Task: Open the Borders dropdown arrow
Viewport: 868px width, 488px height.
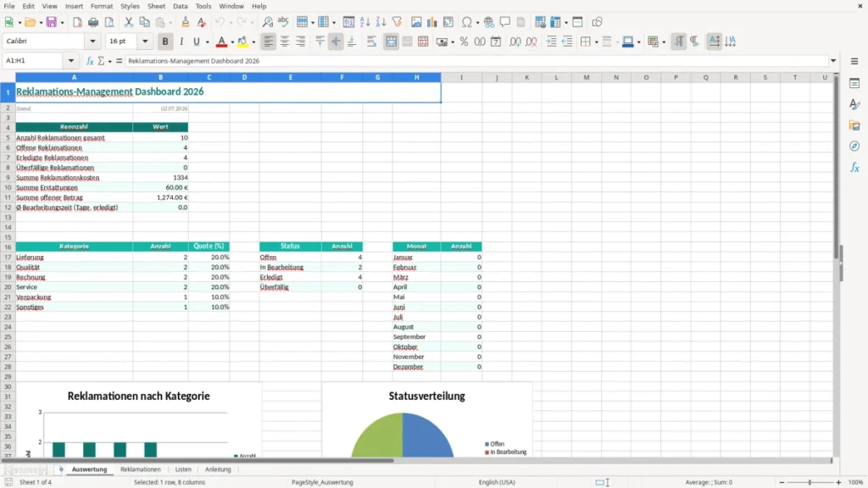Action: 596,42
